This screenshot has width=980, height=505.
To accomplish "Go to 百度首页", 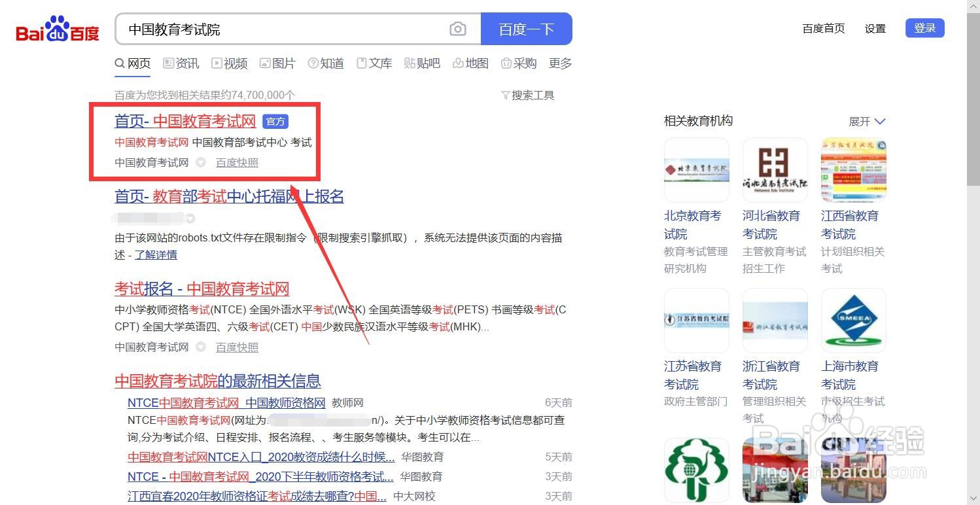I will click(824, 29).
